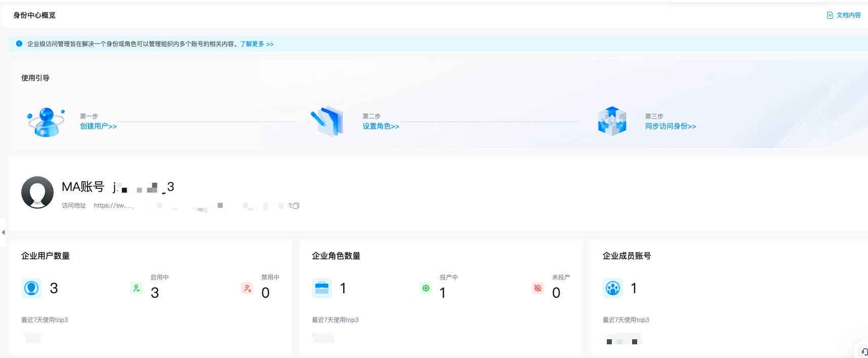Open the 设置角色>> link
Viewport: 868px width, 358px height.
[x=381, y=127]
